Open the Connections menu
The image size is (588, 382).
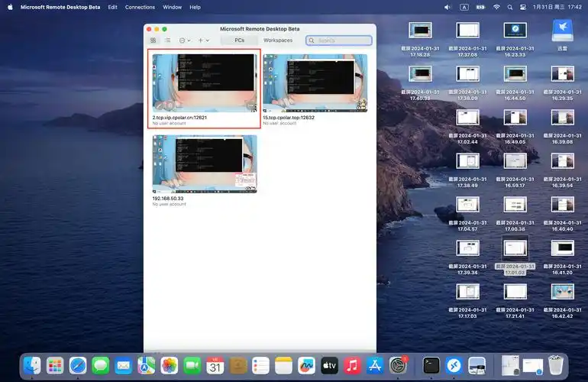140,7
